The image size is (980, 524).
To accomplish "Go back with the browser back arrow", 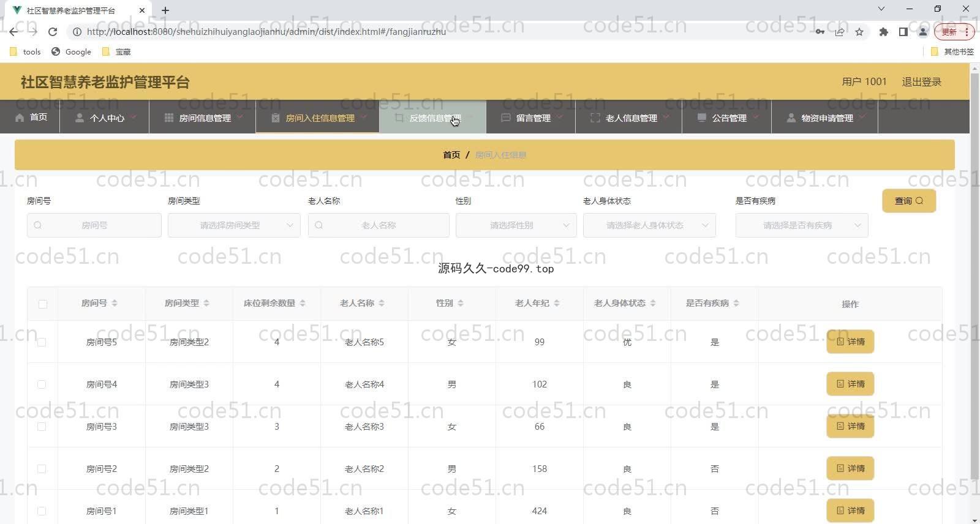I will pyautogui.click(x=13, y=32).
